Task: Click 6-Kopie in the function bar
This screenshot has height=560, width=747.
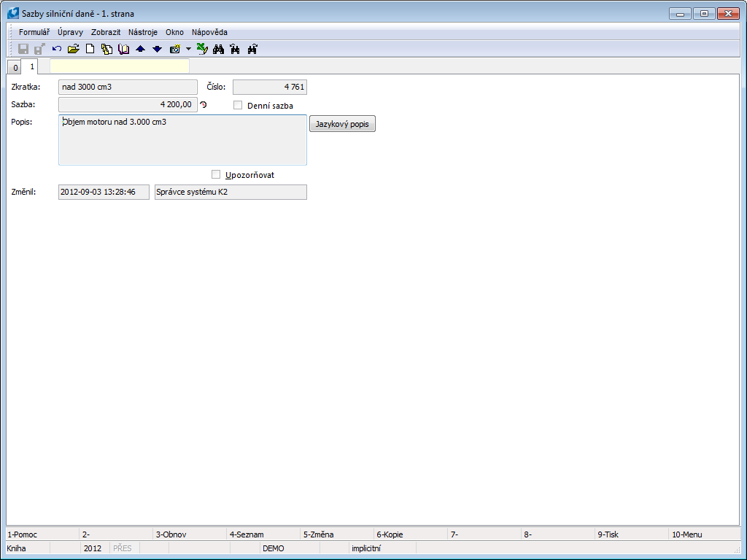Action: coord(411,534)
